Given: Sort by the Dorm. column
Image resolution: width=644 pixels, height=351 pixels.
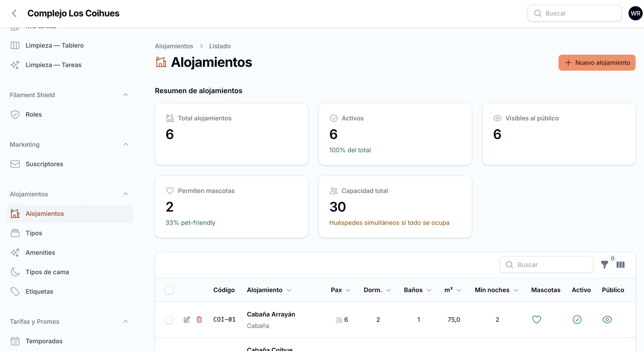Looking at the screenshot, I should point(377,290).
